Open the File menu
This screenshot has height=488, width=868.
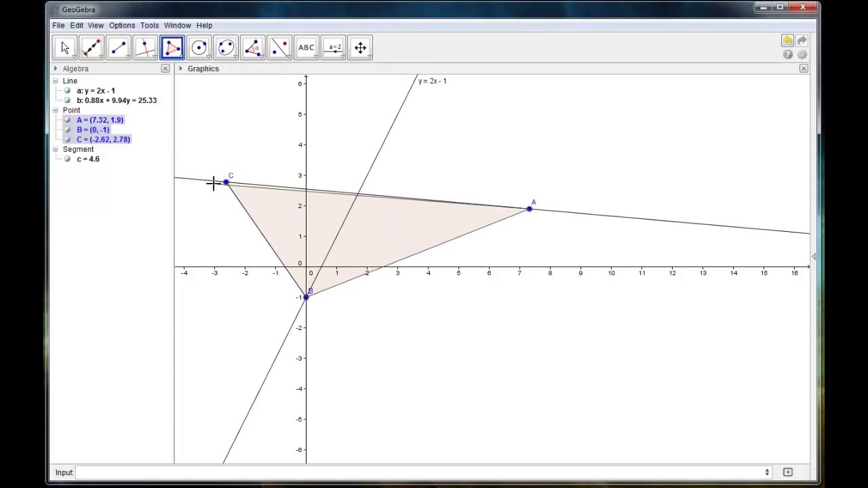(x=59, y=25)
